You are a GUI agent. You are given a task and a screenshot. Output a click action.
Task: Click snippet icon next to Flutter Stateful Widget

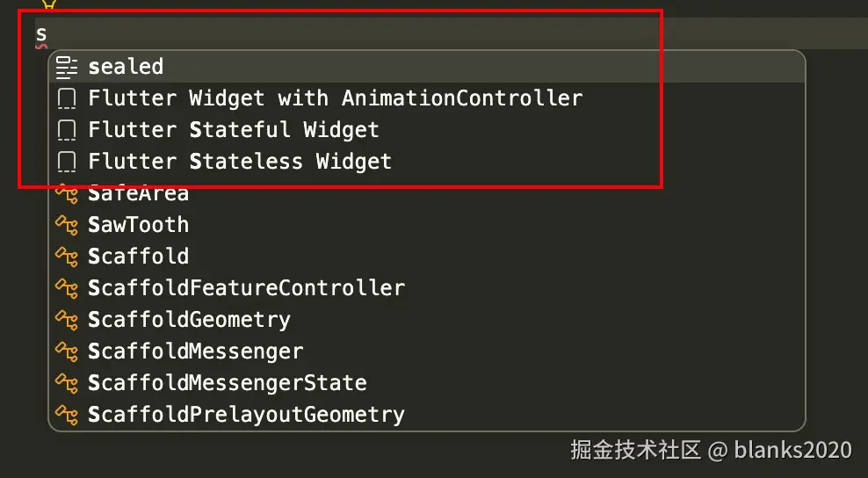(67, 130)
